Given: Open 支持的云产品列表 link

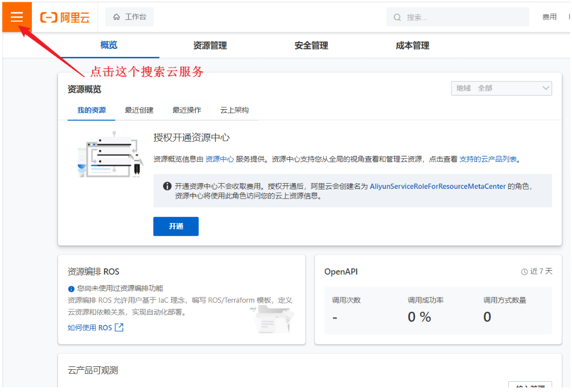Looking at the screenshot, I should (488, 159).
